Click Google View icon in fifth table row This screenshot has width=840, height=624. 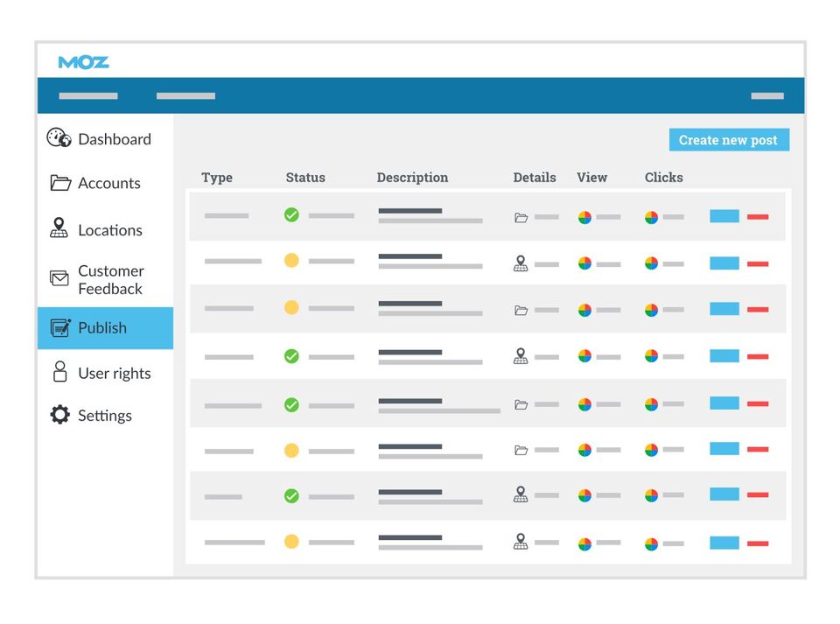[584, 404]
